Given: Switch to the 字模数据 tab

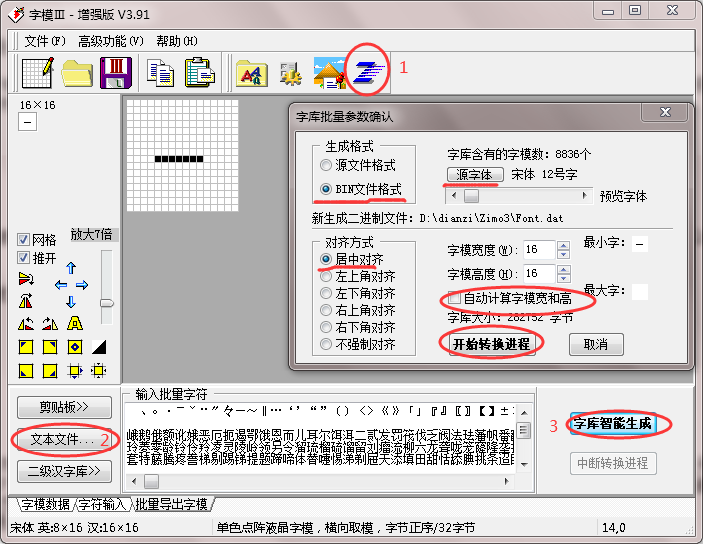Looking at the screenshot, I should tap(45, 504).
